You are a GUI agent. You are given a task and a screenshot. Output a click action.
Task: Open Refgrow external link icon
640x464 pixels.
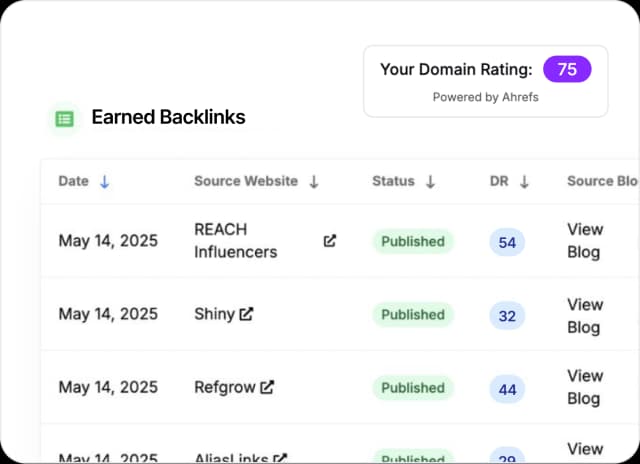click(267, 387)
